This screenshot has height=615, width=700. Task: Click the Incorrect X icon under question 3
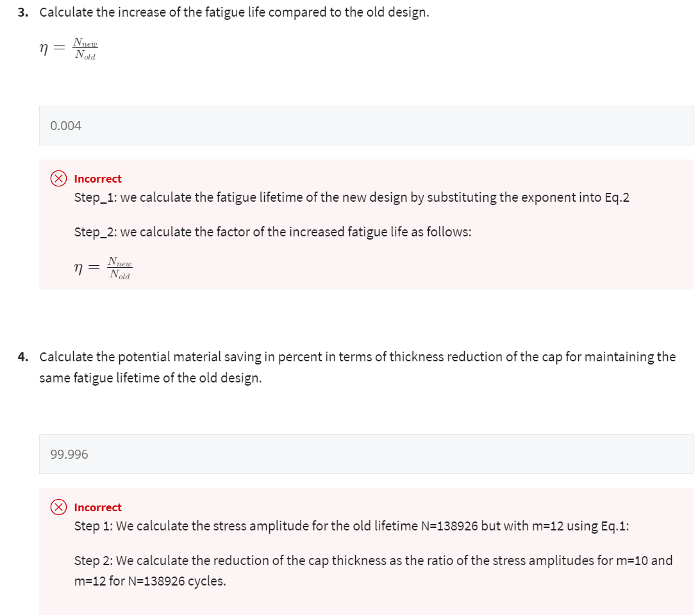tap(58, 179)
